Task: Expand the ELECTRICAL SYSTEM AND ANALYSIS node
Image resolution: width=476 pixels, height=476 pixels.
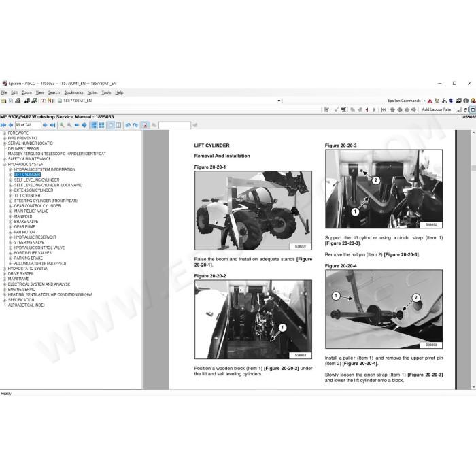Action: click(x=4, y=284)
